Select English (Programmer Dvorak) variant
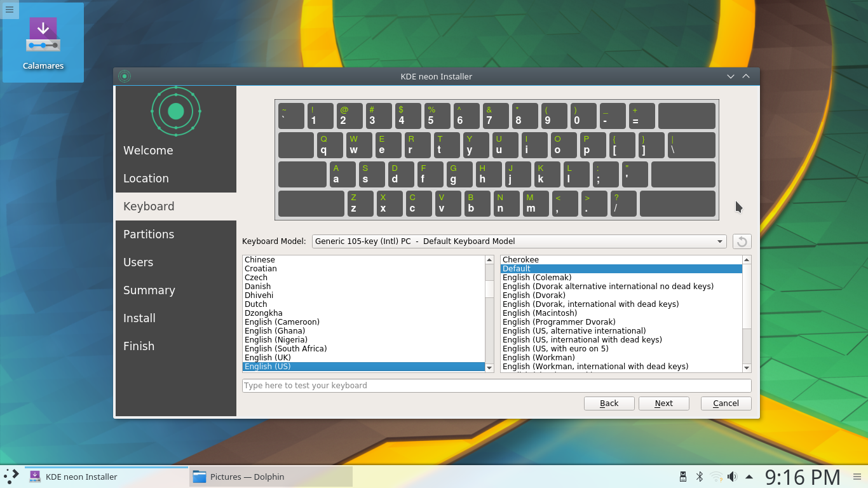The image size is (868, 488). [x=621, y=322]
